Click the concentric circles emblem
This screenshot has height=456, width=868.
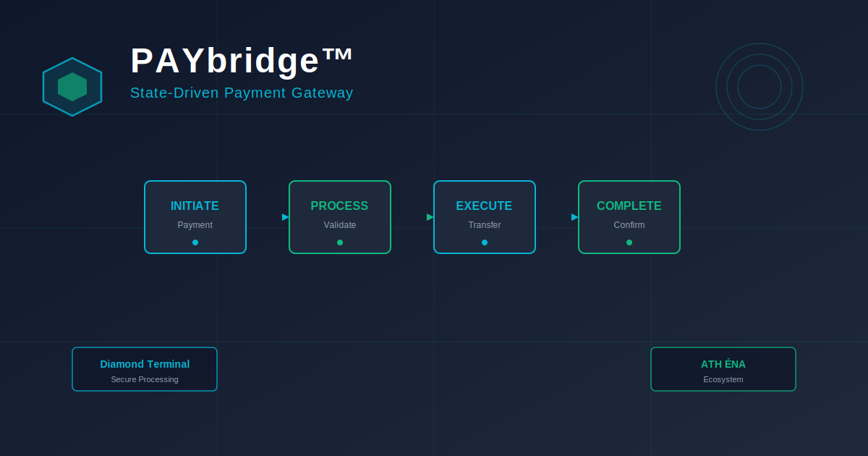759,87
